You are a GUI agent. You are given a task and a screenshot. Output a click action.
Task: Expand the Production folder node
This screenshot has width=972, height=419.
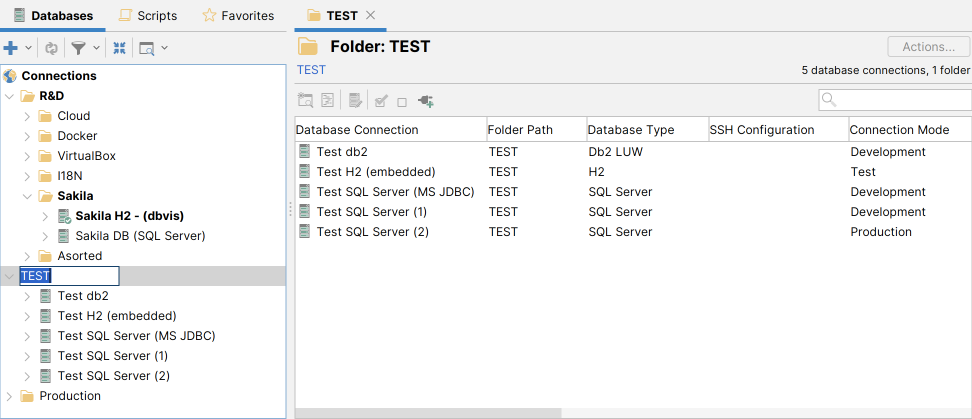pos(9,396)
